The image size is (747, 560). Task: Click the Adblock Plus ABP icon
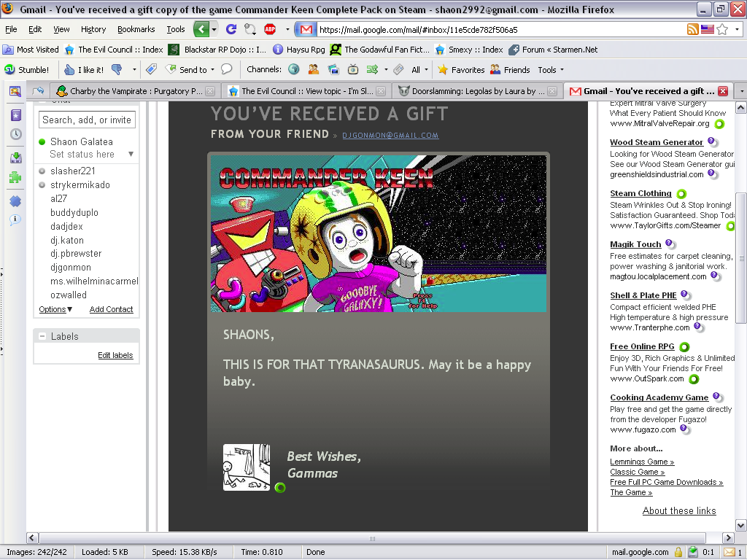[270, 29]
